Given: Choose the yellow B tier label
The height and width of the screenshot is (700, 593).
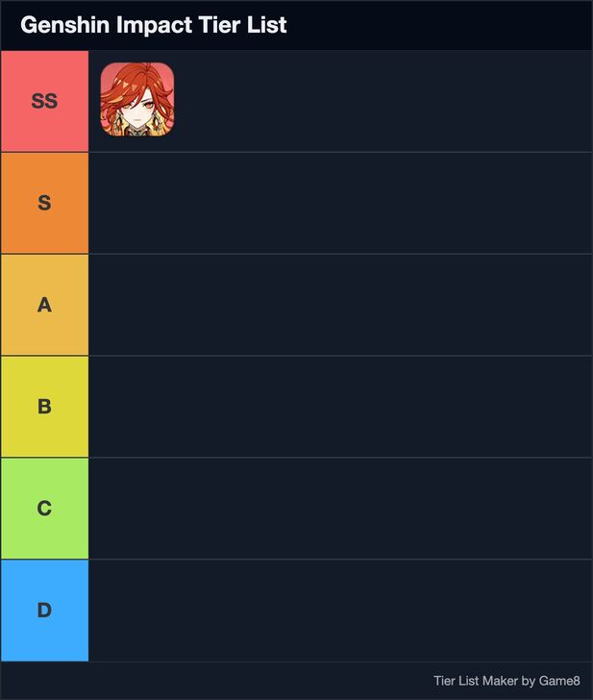Looking at the screenshot, I should click(x=44, y=407).
